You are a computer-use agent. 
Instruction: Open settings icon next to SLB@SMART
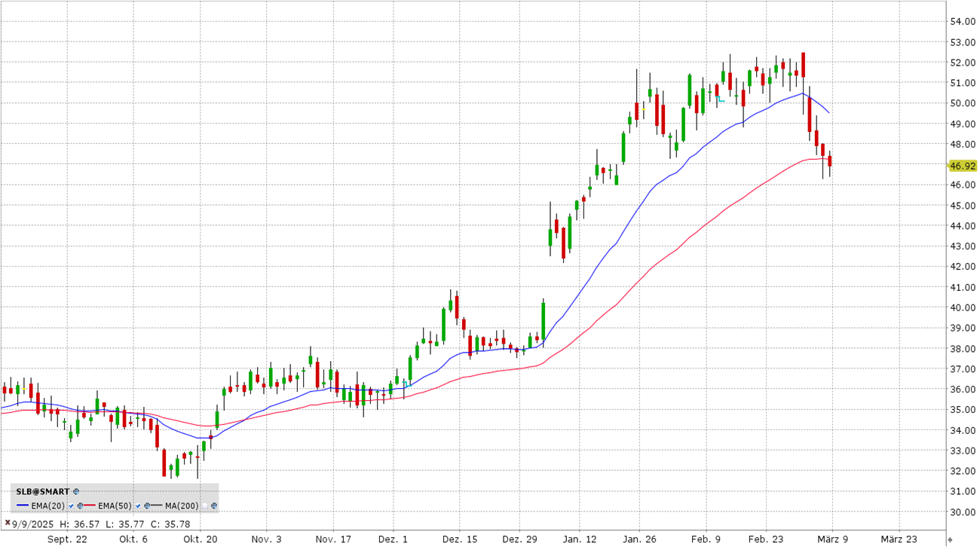[76, 491]
